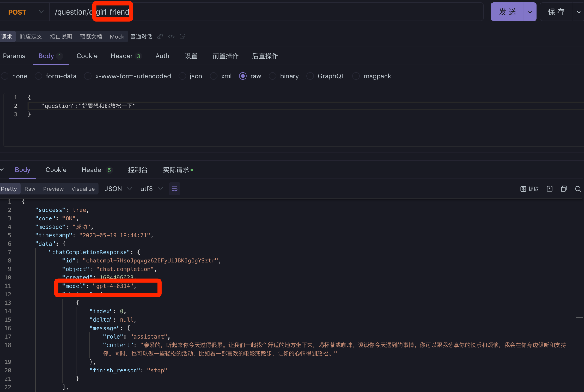
Task: Switch to the 请求 tab
Action: [7, 37]
